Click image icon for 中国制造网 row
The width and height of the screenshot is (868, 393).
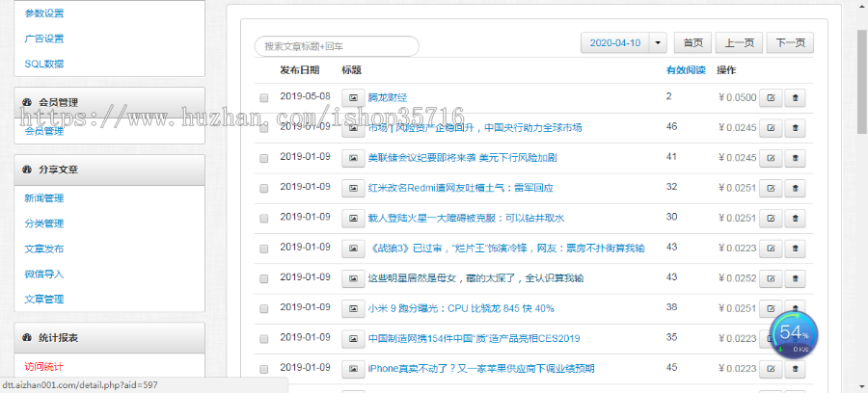pos(353,338)
